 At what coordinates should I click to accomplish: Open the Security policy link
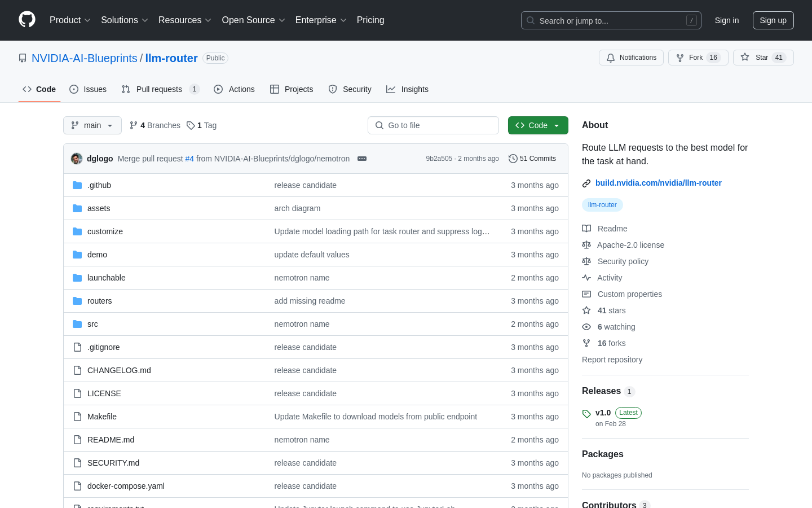615,261
